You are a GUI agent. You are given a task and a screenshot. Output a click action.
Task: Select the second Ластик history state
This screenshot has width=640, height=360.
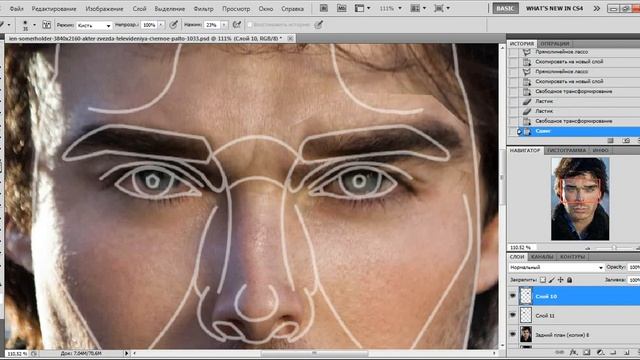(x=544, y=111)
